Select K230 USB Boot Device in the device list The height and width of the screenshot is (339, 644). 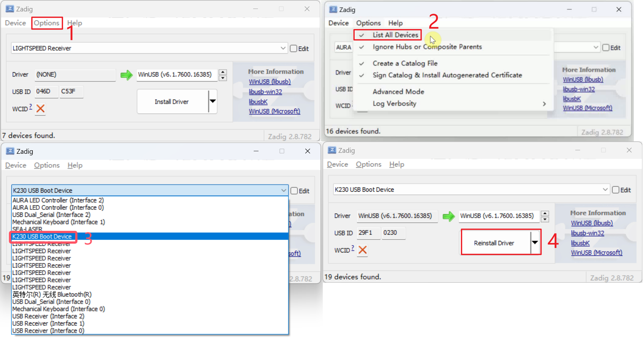click(150, 237)
